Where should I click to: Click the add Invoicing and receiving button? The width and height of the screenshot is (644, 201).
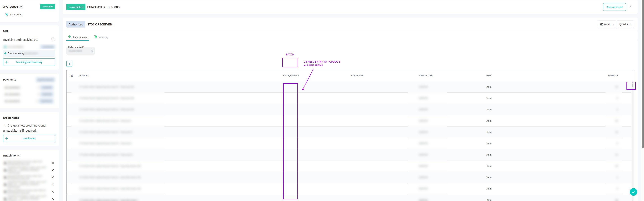29,62
